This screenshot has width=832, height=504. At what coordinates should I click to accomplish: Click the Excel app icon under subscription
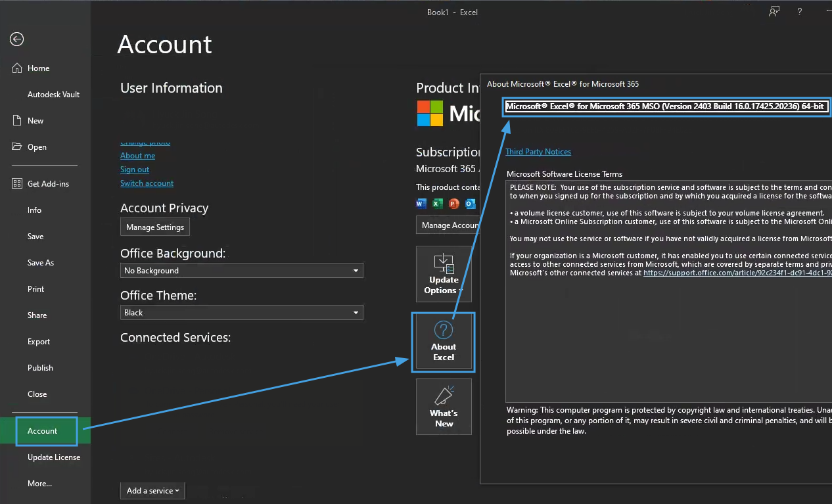coord(438,204)
